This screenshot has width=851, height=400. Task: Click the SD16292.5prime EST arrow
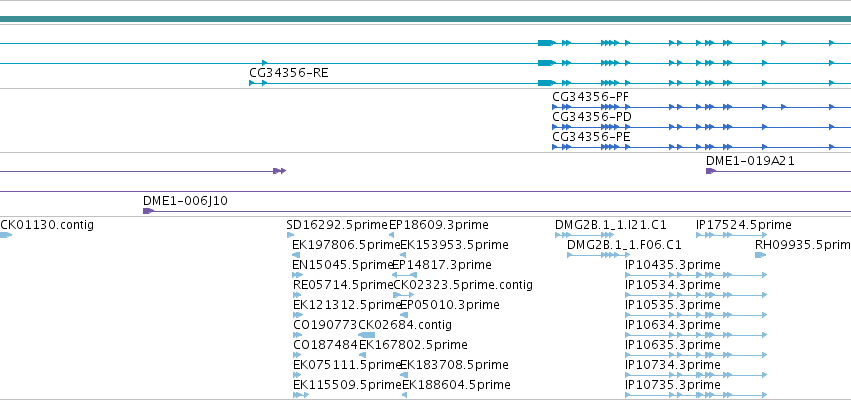tap(290, 235)
